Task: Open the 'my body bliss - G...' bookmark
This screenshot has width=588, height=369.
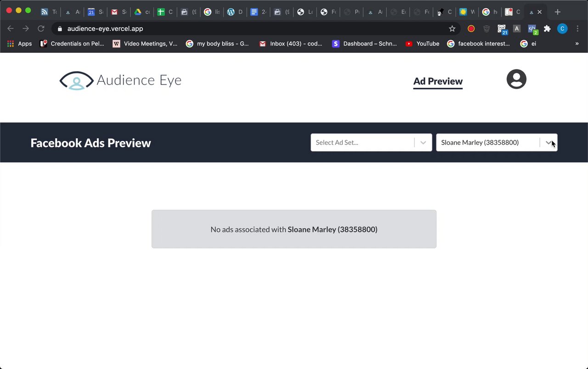Action: [x=217, y=44]
